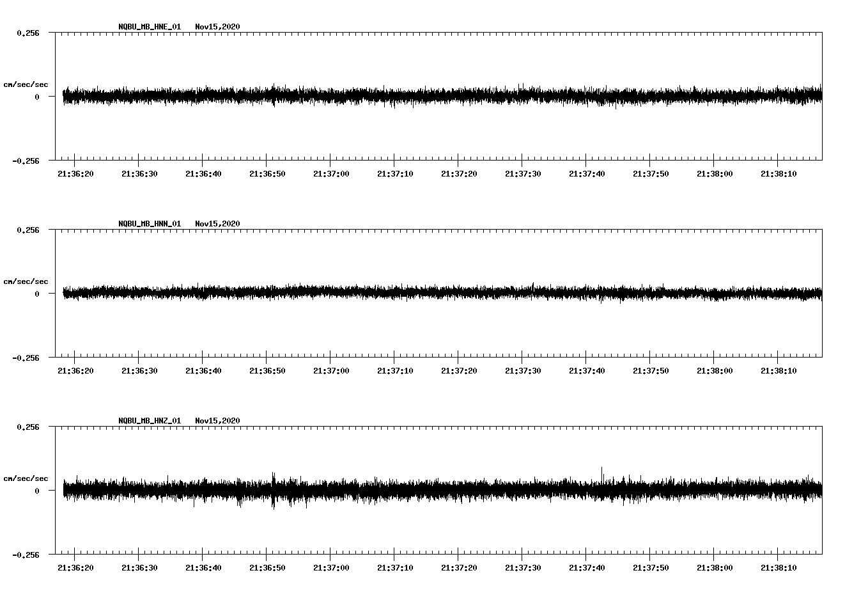The width and height of the screenshot is (868, 591).
Task: Click the -0.256 lower limit on HNZ plot
Action: (x=27, y=556)
